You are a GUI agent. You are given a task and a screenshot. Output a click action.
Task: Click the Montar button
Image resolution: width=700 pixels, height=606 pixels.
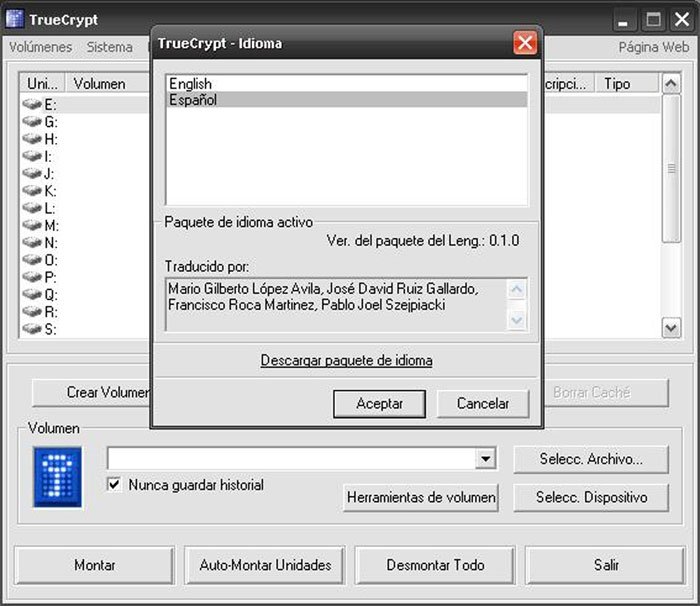[x=95, y=565]
